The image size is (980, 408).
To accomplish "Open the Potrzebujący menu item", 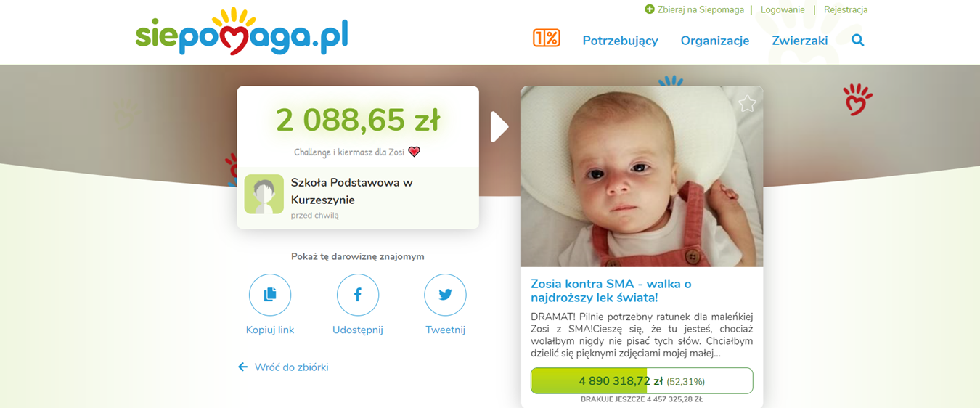I will (x=620, y=41).
